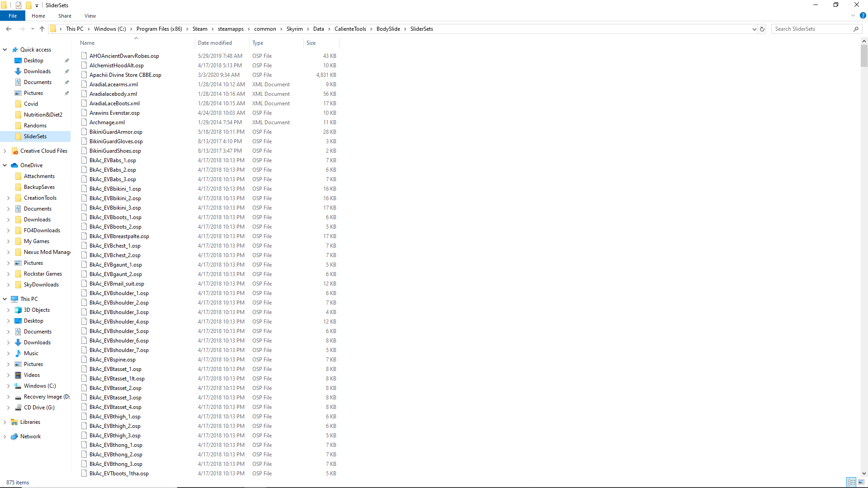Select 3D Objects under This PC
Image resolution: width=868 pixels, height=488 pixels.
point(37,310)
